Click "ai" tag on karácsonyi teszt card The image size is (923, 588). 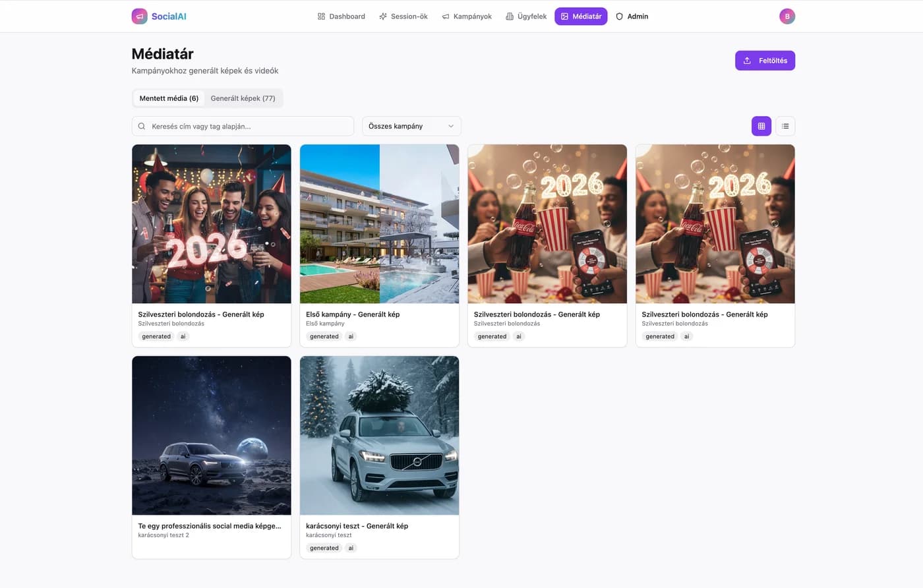[x=351, y=548]
